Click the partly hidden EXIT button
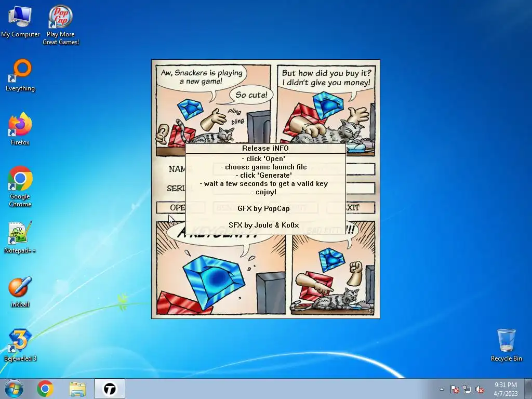Viewport: 532px width, 399px height. coord(361,207)
